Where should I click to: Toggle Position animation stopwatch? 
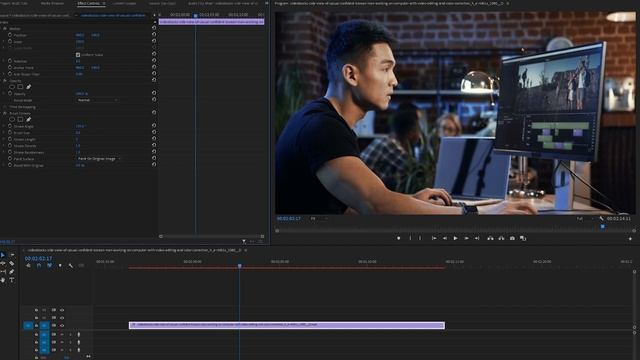point(10,35)
